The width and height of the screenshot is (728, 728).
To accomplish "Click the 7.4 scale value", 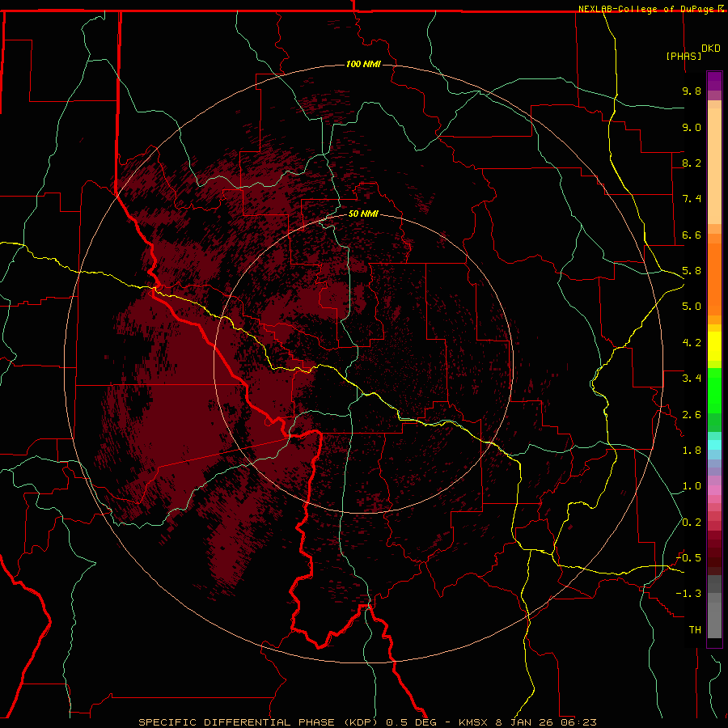I will [692, 199].
